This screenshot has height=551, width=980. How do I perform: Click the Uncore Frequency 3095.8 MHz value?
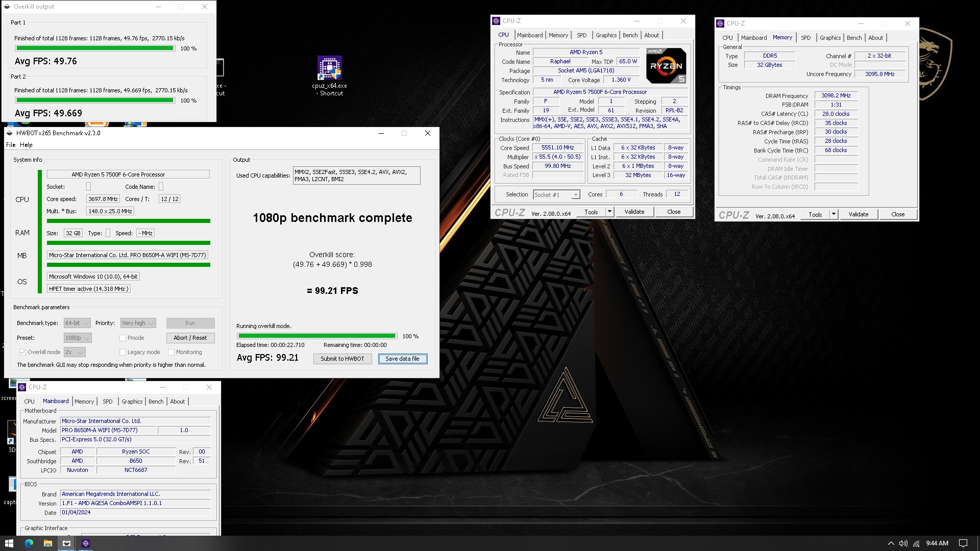click(880, 74)
